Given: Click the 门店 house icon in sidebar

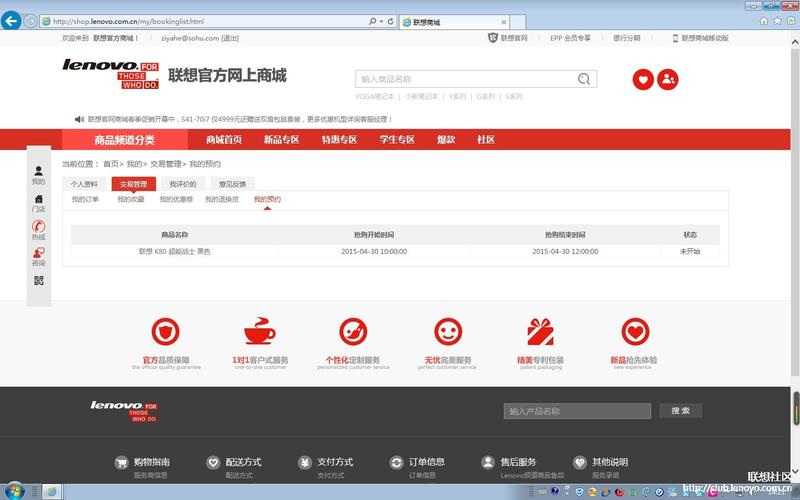Looking at the screenshot, I should (38, 199).
